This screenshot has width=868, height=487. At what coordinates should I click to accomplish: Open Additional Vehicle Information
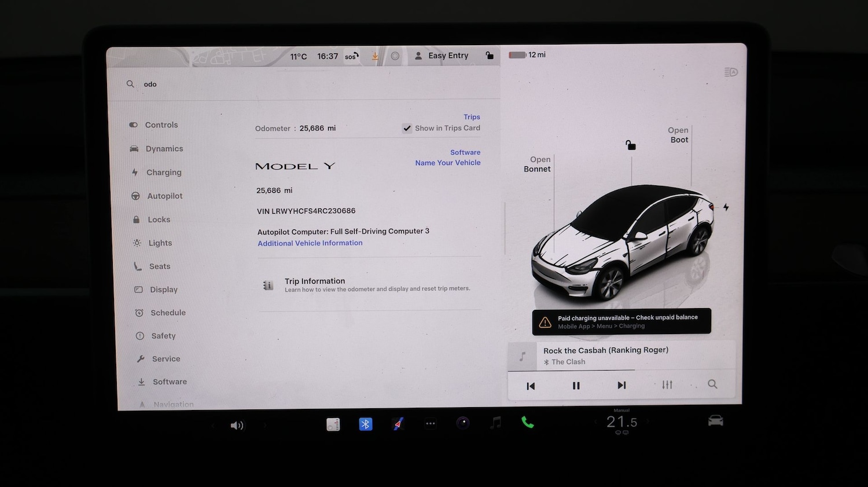[310, 243]
